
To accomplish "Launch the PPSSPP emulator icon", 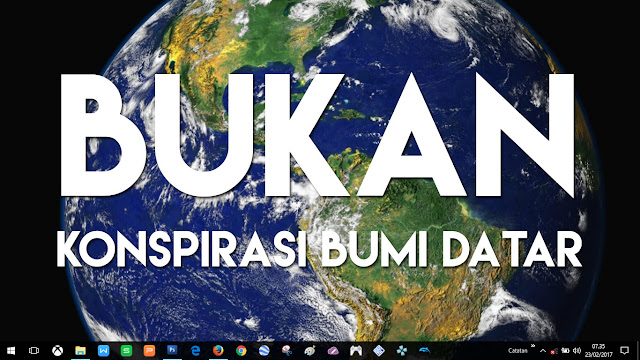I will (402, 351).
